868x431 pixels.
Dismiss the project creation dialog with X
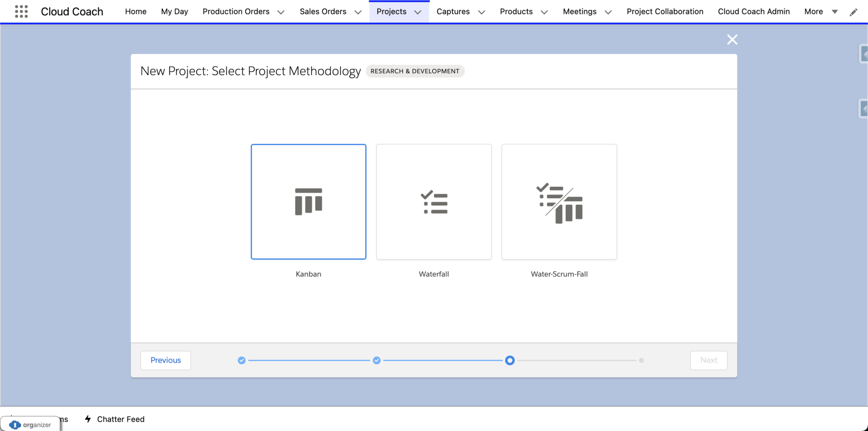732,39
